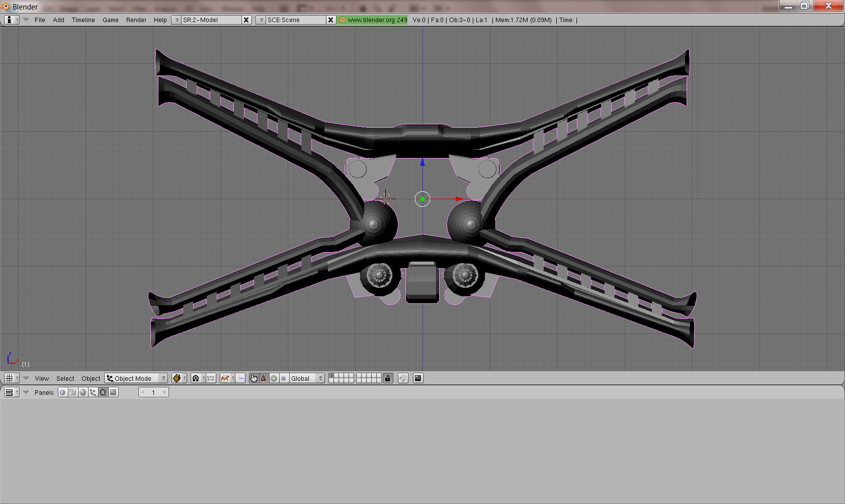This screenshot has width=845, height=504.
Task: Open the Select menu in 3D view header
Action: (x=65, y=378)
